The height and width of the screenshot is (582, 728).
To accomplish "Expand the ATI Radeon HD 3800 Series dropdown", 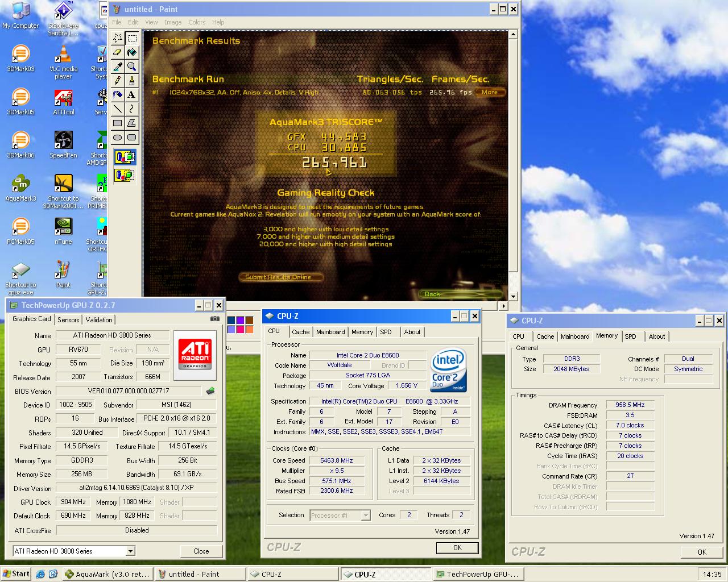I will pos(130,551).
